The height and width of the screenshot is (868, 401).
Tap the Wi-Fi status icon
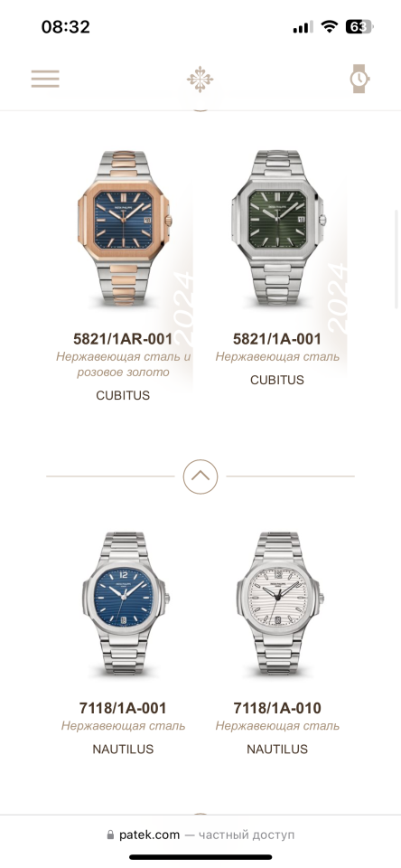point(330,26)
